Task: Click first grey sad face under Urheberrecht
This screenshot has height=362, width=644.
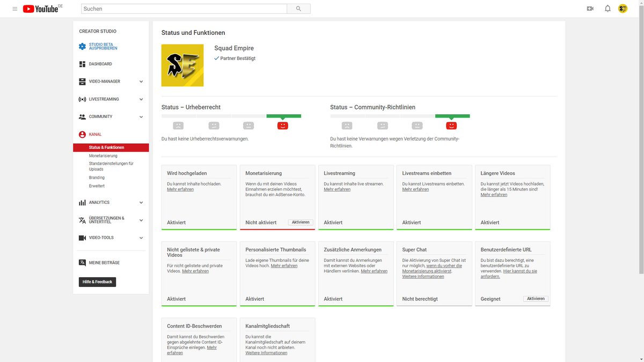Action: click(178, 125)
